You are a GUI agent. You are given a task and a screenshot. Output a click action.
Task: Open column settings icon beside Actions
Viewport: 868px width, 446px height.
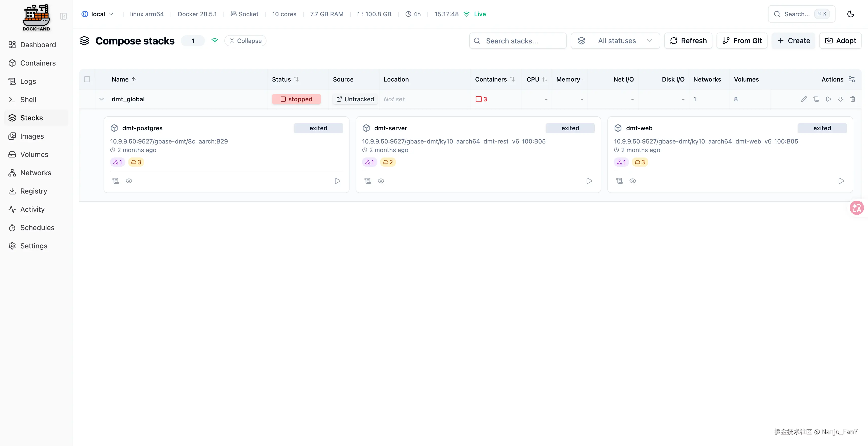pos(852,79)
